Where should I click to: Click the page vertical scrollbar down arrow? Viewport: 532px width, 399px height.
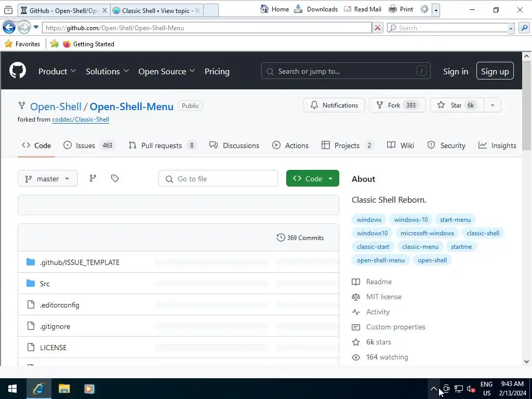(x=526, y=362)
